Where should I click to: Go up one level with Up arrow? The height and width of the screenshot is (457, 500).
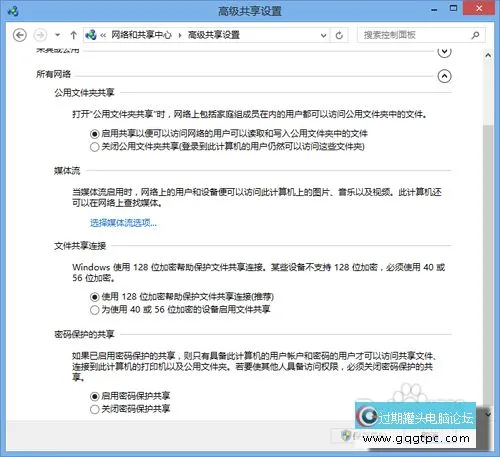74,35
